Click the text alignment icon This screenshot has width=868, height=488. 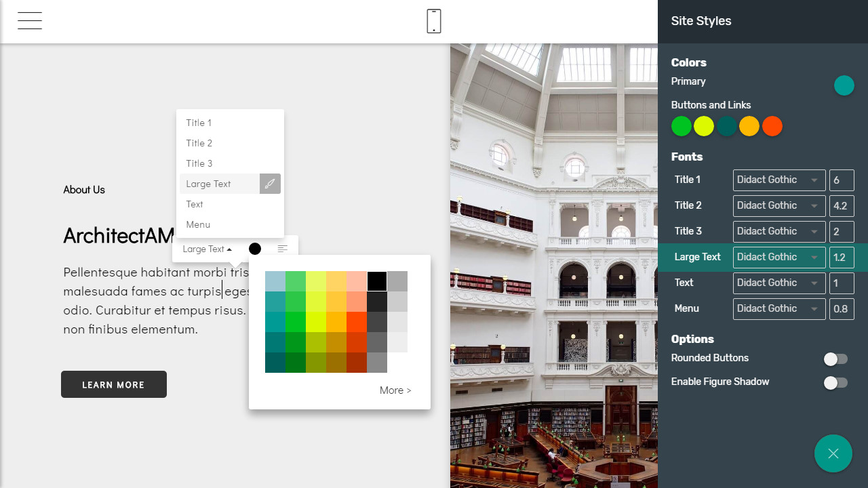tap(283, 249)
